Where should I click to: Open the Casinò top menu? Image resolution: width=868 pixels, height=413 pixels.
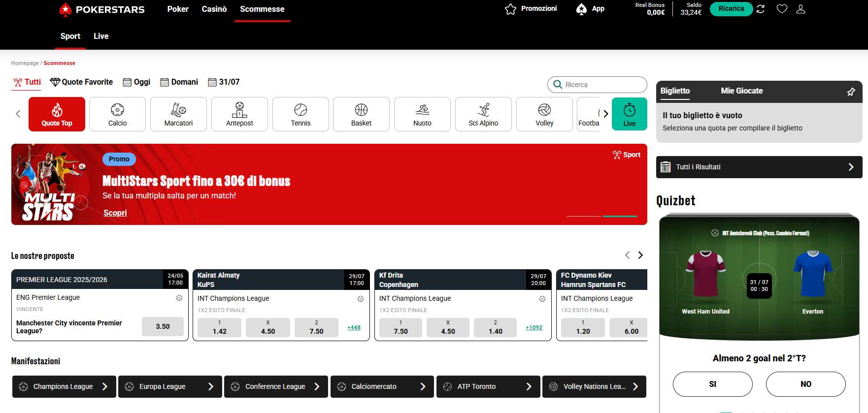point(214,9)
